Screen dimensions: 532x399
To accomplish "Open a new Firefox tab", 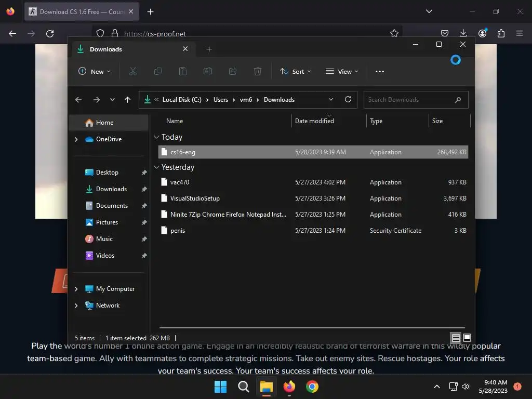I will 150,12.
